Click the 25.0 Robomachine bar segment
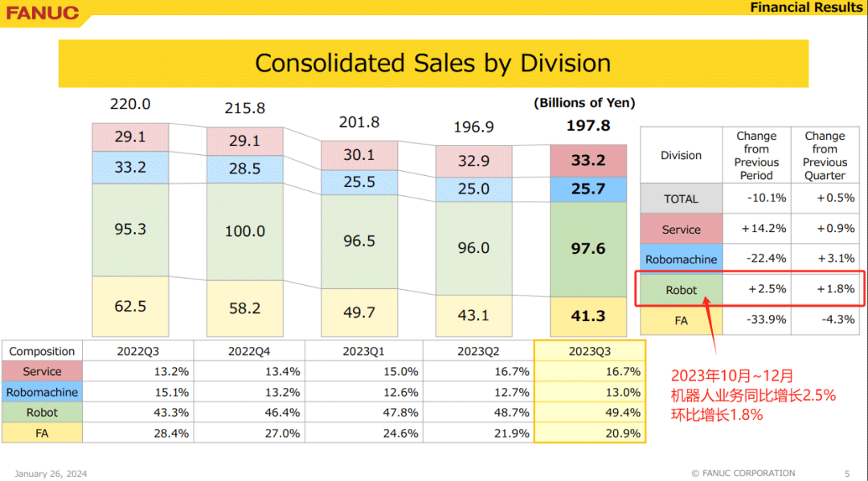The height and width of the screenshot is (481, 868). pos(474,190)
